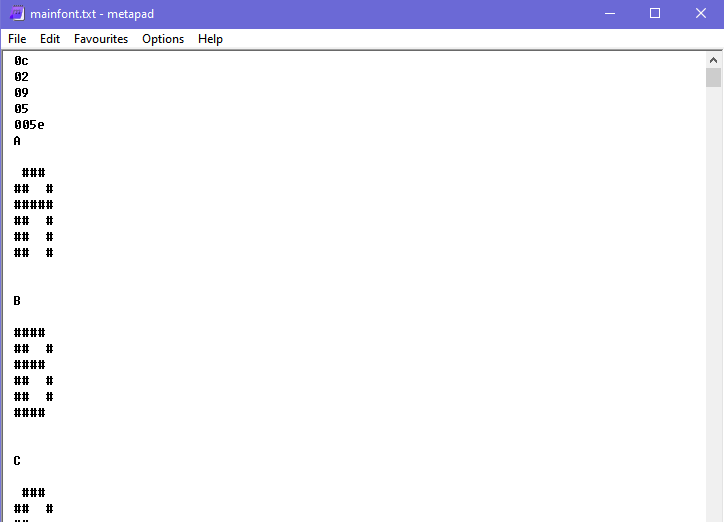Maximize the metapad window
This screenshot has height=522, width=724.
pos(655,14)
